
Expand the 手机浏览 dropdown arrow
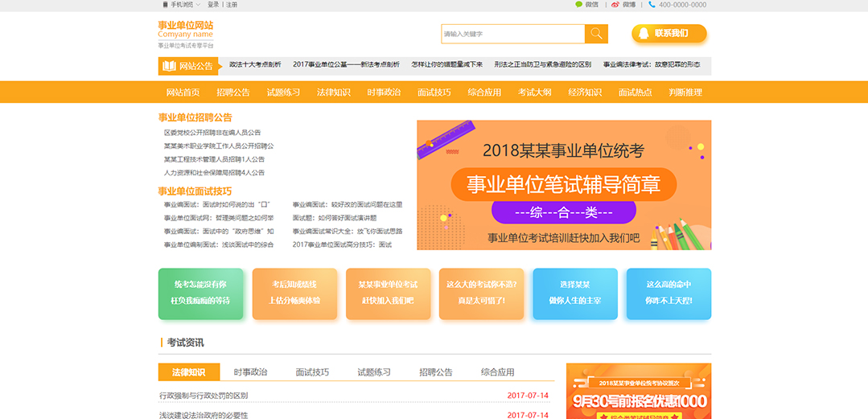199,5
